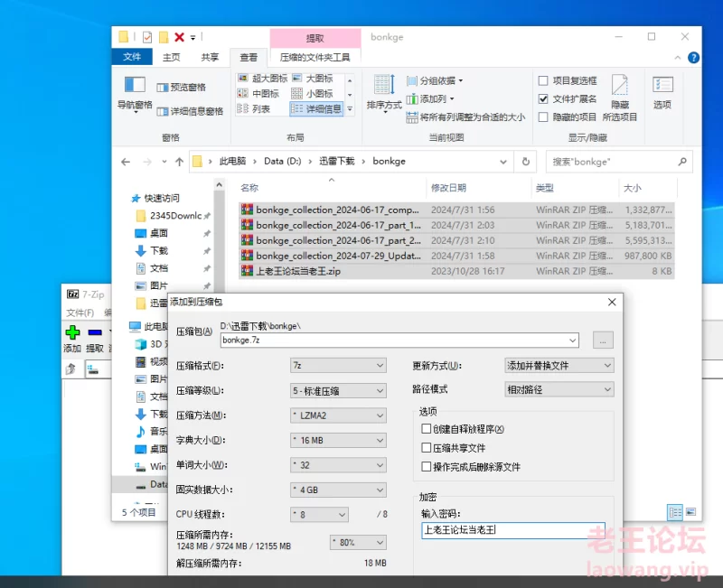Click the 7-Zip 添加 (Add) green plus icon

[x=72, y=332]
